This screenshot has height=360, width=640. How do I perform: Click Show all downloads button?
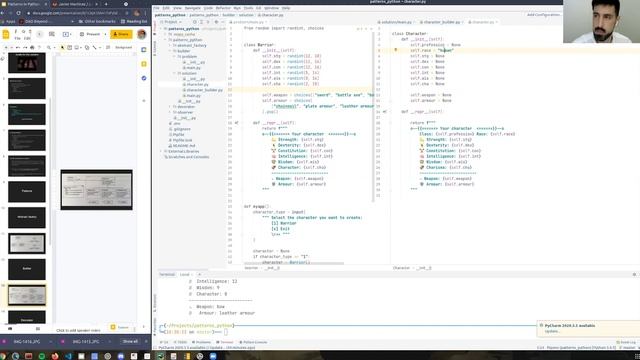click(130, 341)
